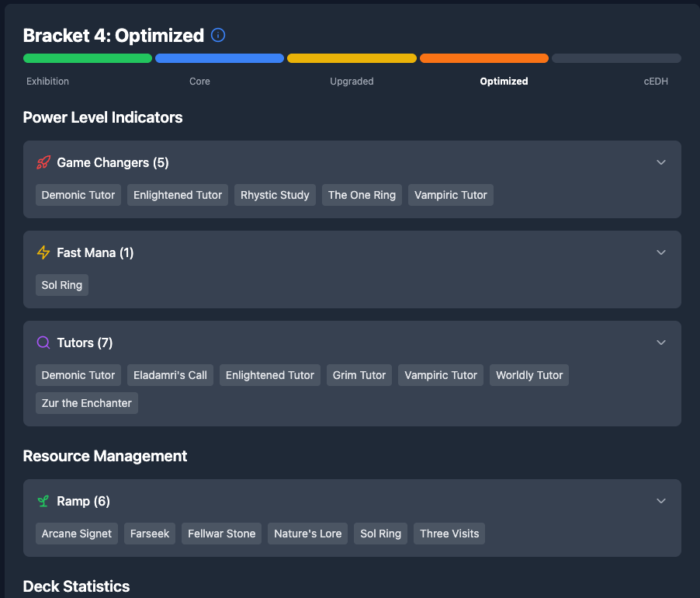
Task: Collapse the Ramp section chevron
Action: point(661,501)
